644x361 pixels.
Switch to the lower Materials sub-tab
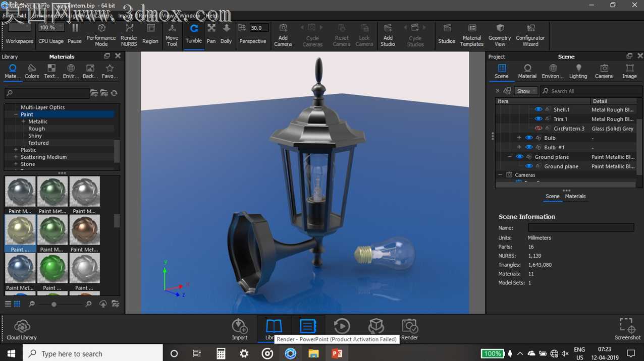tap(575, 196)
